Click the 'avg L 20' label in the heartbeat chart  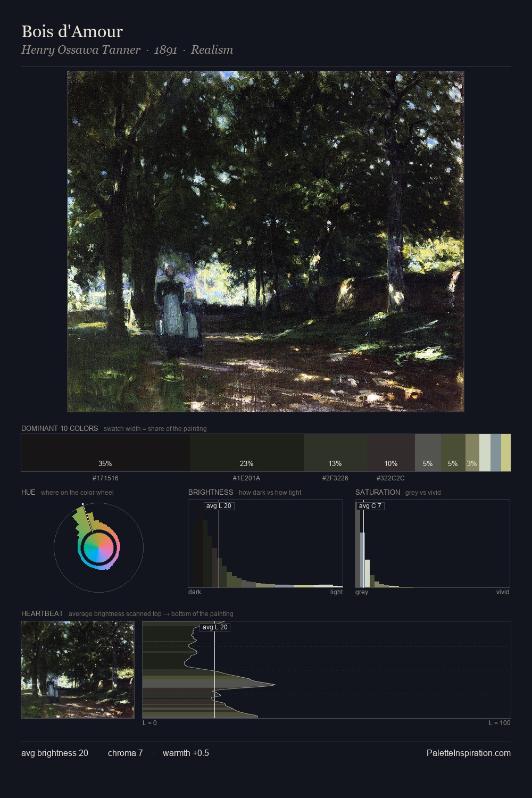point(215,627)
